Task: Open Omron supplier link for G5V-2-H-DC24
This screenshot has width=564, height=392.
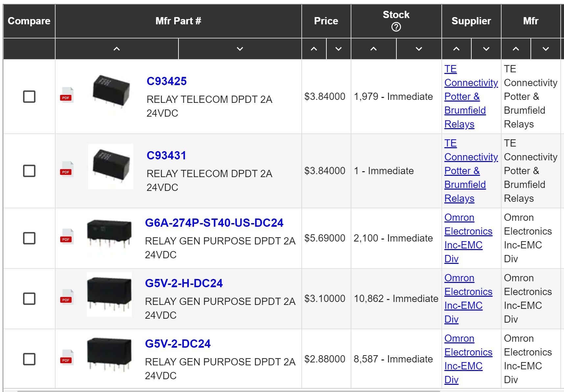Action: pos(468,299)
